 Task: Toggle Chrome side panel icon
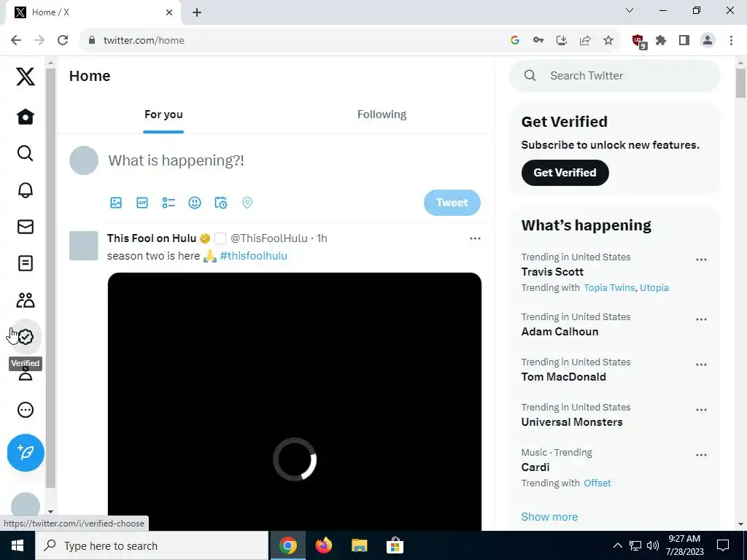pyautogui.click(x=684, y=41)
